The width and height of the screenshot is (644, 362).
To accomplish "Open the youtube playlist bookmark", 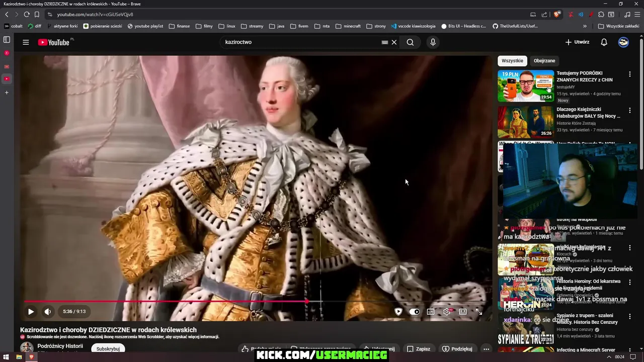I will (x=145, y=26).
